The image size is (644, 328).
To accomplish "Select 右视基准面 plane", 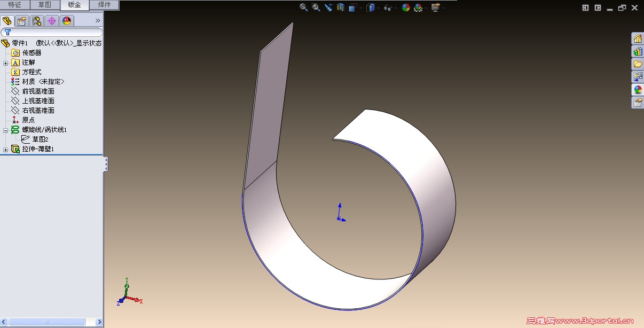I will (x=38, y=111).
